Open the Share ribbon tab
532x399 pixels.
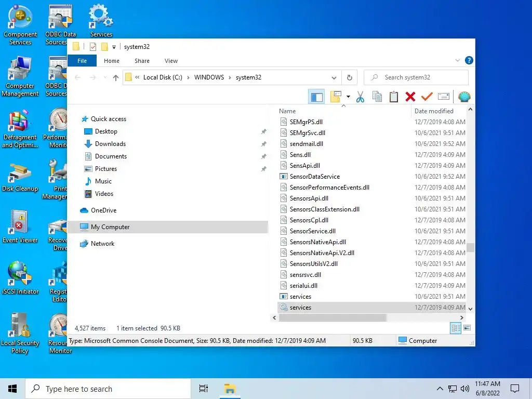click(142, 61)
